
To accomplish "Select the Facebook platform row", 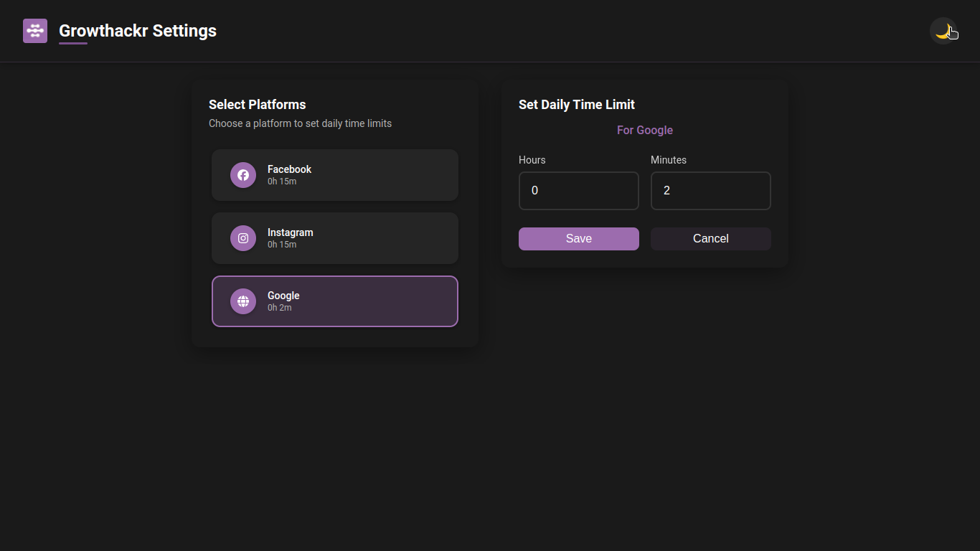I will (334, 175).
